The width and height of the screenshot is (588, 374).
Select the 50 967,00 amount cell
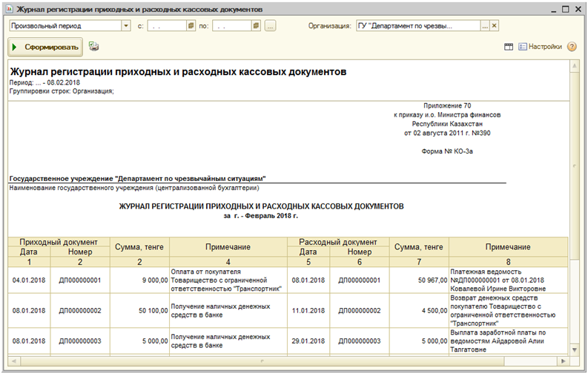[419, 280]
